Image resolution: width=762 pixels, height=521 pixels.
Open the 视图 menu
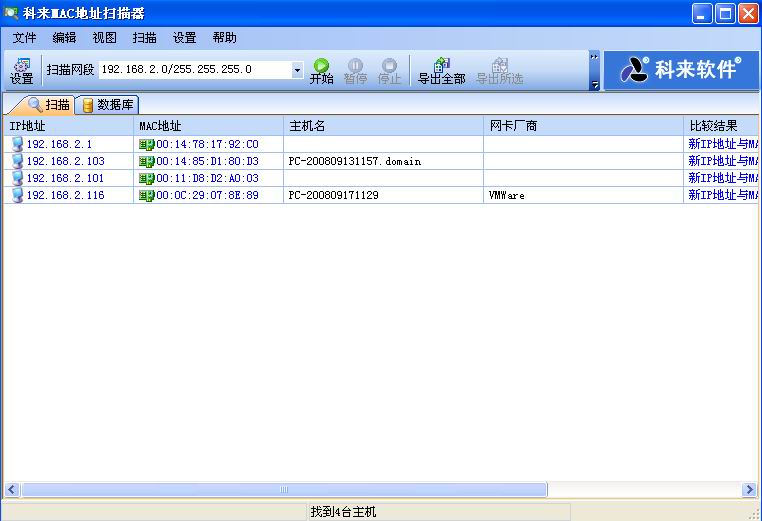click(x=104, y=38)
